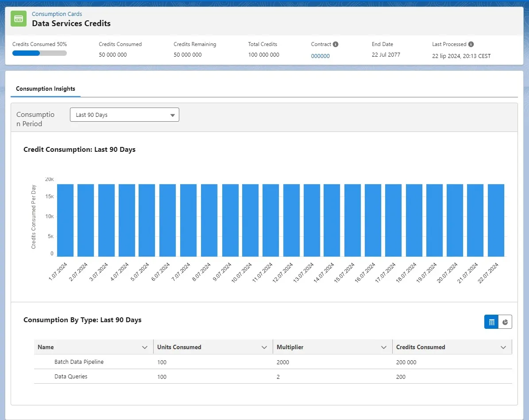The height and width of the screenshot is (420, 529).
Task: Click the Credits Consumed 50% progress bar
Action: tap(39, 53)
